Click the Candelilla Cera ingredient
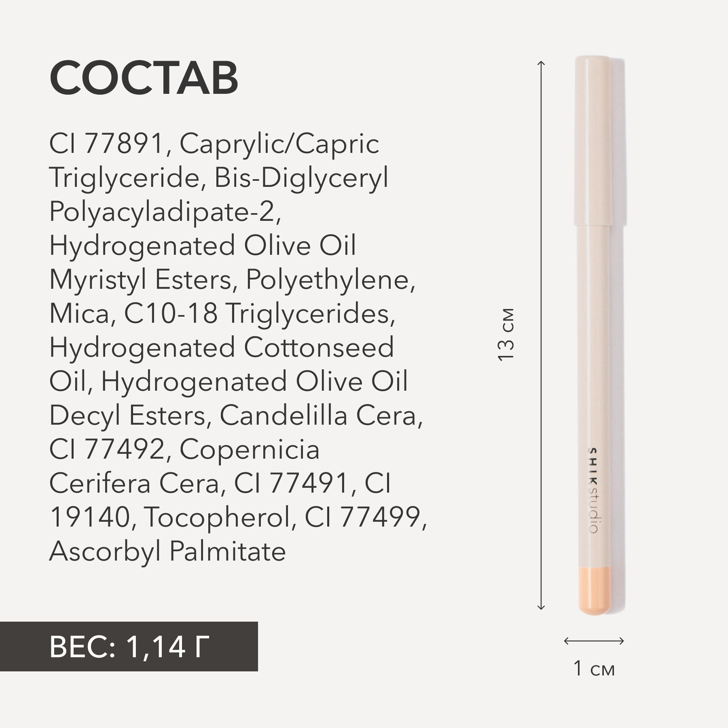This screenshot has width=728, height=728. (318, 416)
